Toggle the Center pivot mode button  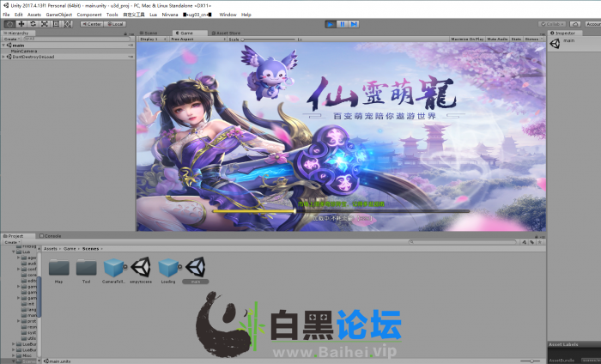(92, 24)
